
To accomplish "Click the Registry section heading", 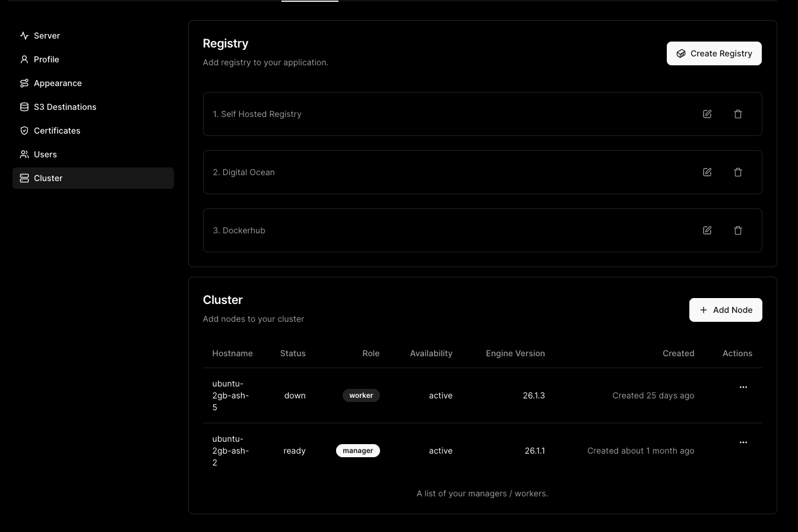I will pos(226,43).
